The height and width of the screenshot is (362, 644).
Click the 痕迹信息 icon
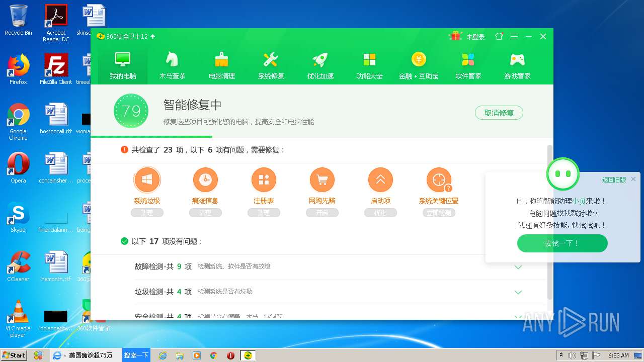(205, 179)
